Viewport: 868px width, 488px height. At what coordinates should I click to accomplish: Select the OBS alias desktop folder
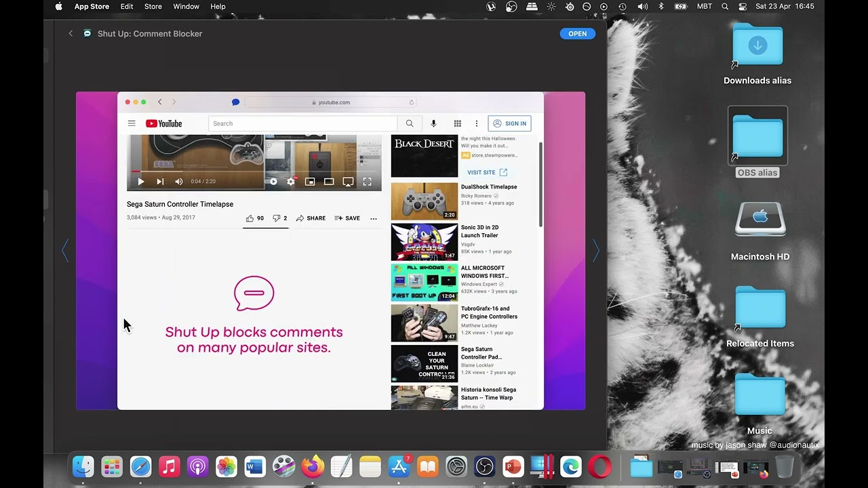click(757, 142)
